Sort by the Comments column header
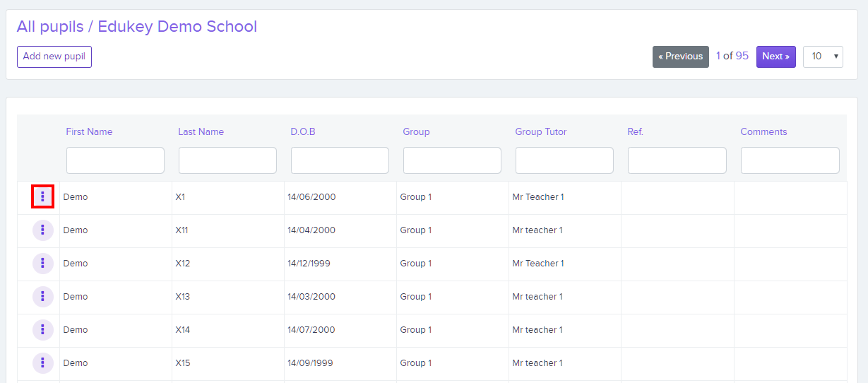This screenshot has height=383, width=868. tap(763, 131)
